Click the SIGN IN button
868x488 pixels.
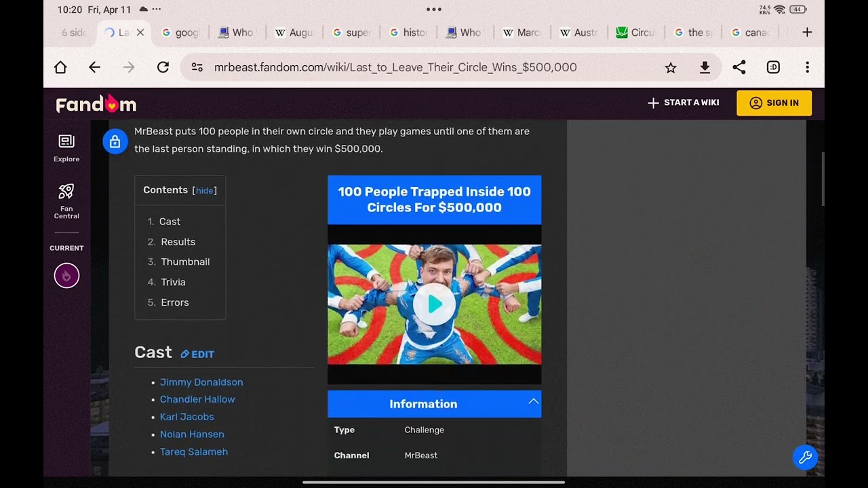pos(774,103)
